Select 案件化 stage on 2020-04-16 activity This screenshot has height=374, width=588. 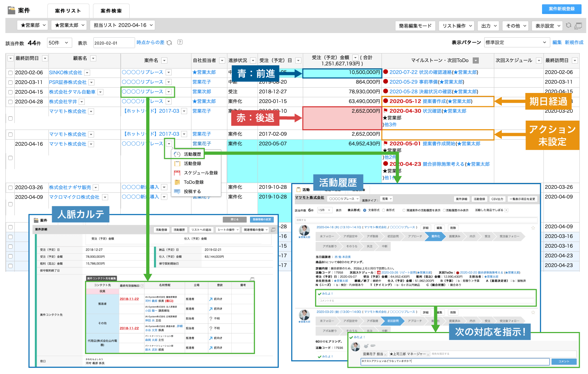[435, 236]
